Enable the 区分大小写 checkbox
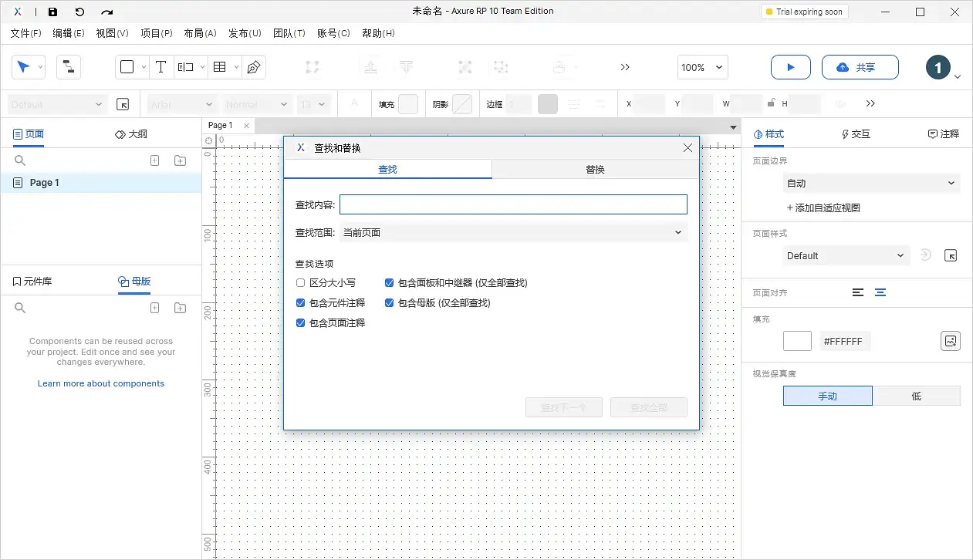The height and width of the screenshot is (560, 973). click(300, 283)
